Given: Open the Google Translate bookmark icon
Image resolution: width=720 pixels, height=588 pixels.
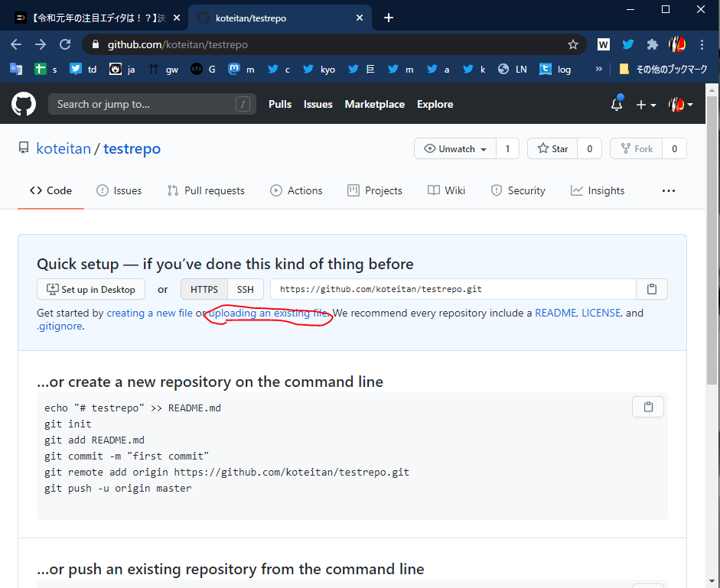Looking at the screenshot, I should tap(16, 69).
